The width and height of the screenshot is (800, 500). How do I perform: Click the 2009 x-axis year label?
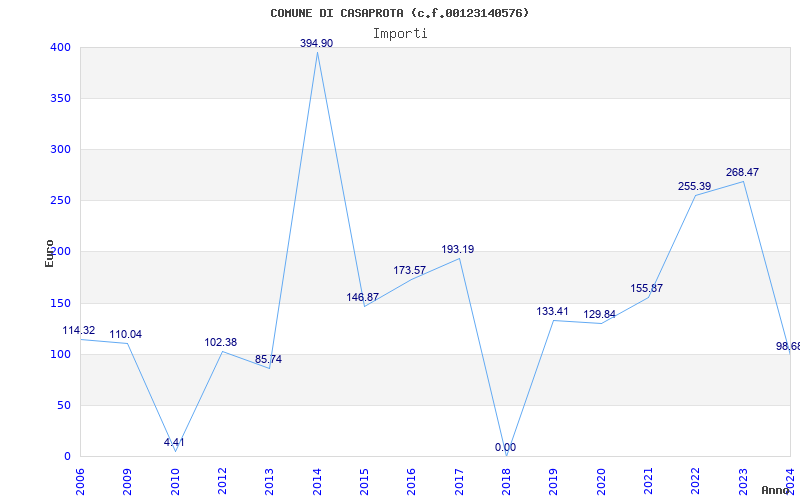click(x=128, y=482)
